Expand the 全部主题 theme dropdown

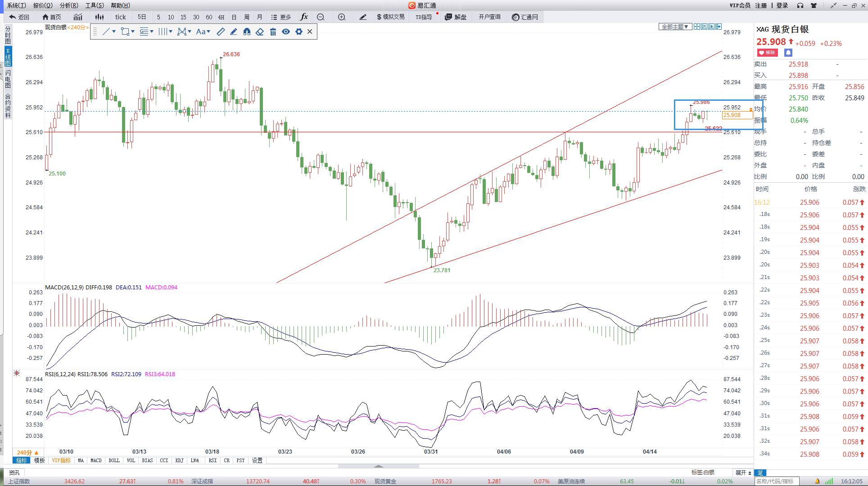pos(674,27)
